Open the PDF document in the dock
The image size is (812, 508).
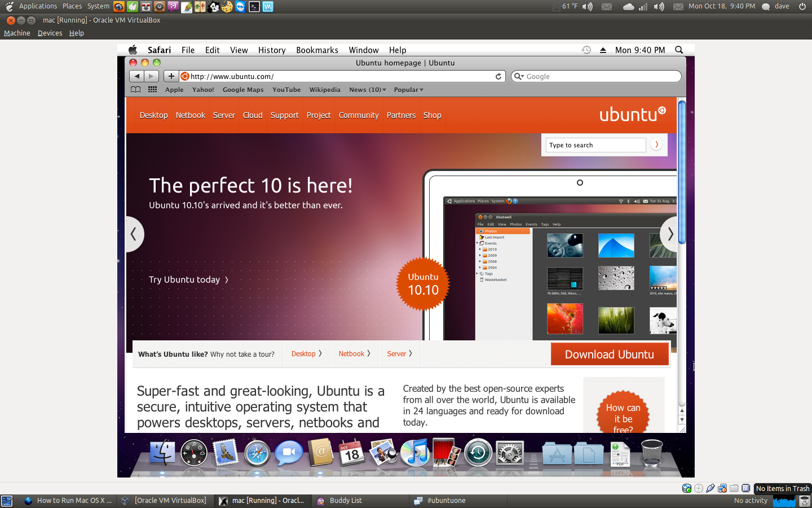tap(620, 454)
